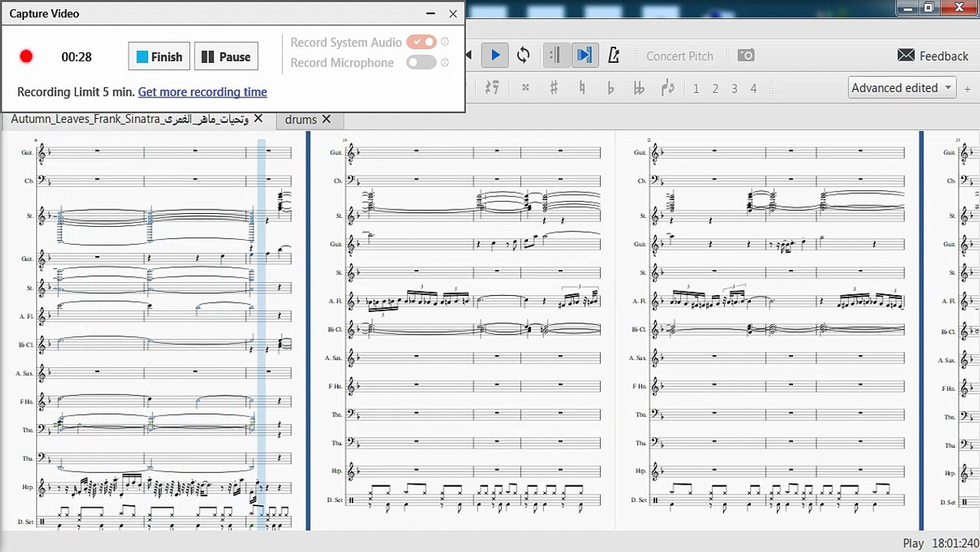
Task: Open Get more recording time link
Action: pyautogui.click(x=202, y=92)
